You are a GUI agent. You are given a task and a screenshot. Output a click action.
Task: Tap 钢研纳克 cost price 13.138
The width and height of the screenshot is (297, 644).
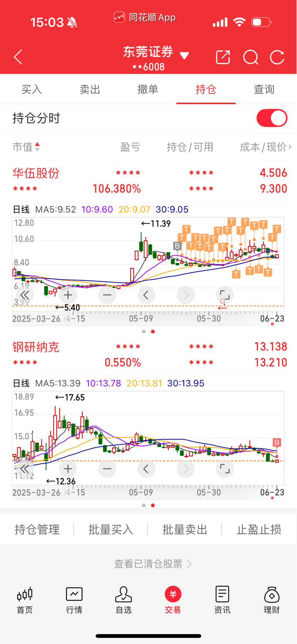(271, 347)
